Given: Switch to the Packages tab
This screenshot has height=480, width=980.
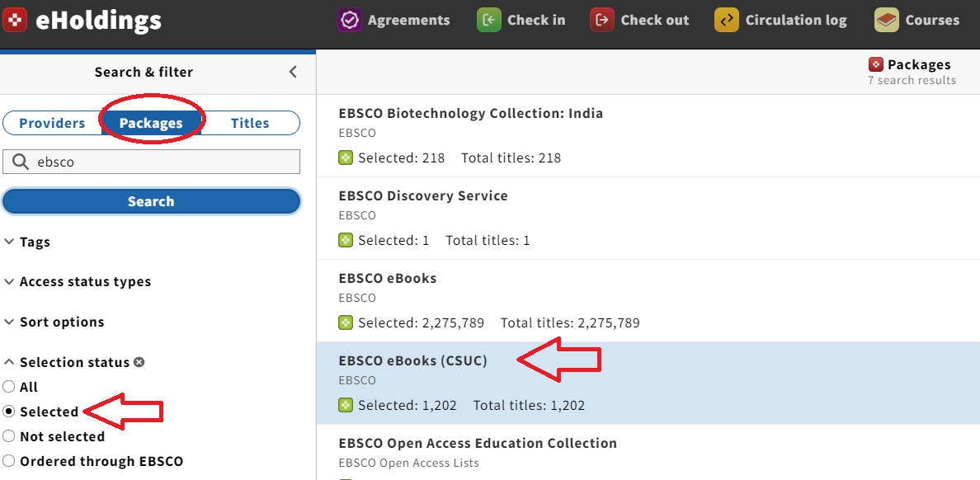Looking at the screenshot, I should [151, 123].
